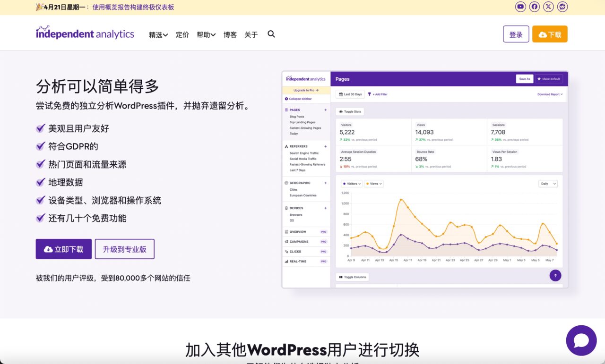Screen dimensions: 605x364
Task: Click the 登录 login button
Action: (x=516, y=34)
